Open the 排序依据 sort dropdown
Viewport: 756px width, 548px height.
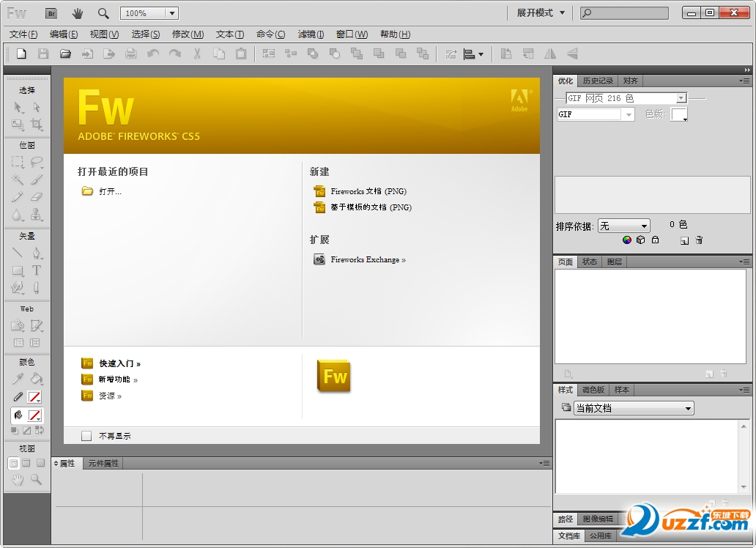click(x=624, y=226)
